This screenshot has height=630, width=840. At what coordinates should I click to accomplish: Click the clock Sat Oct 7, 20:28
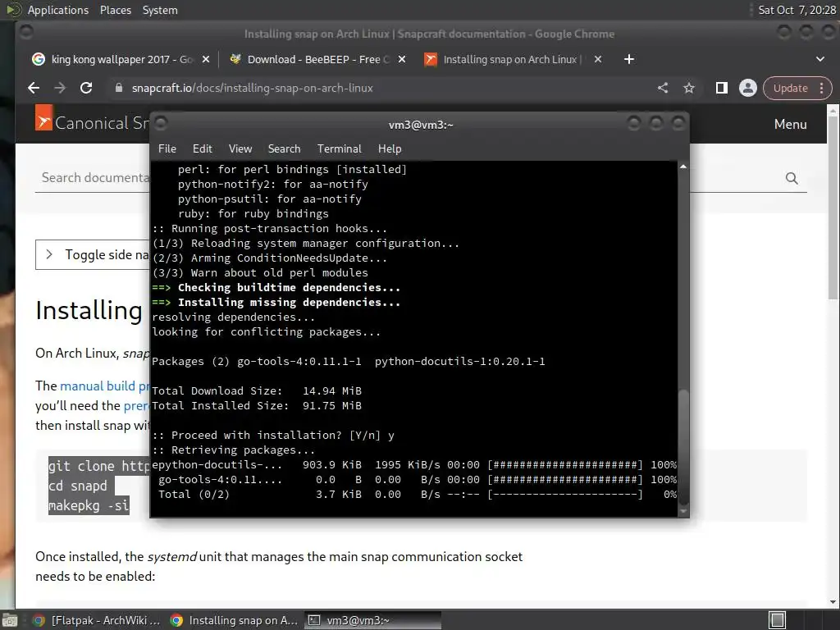[797, 10]
